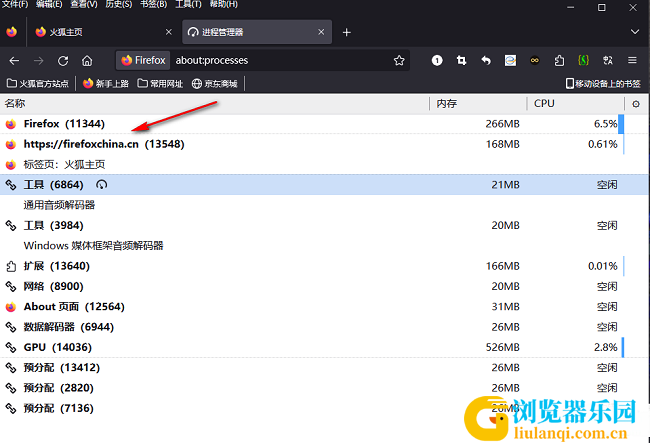Click the settings gear column header
Image resolution: width=650 pixels, height=443 pixels.
[x=636, y=104]
